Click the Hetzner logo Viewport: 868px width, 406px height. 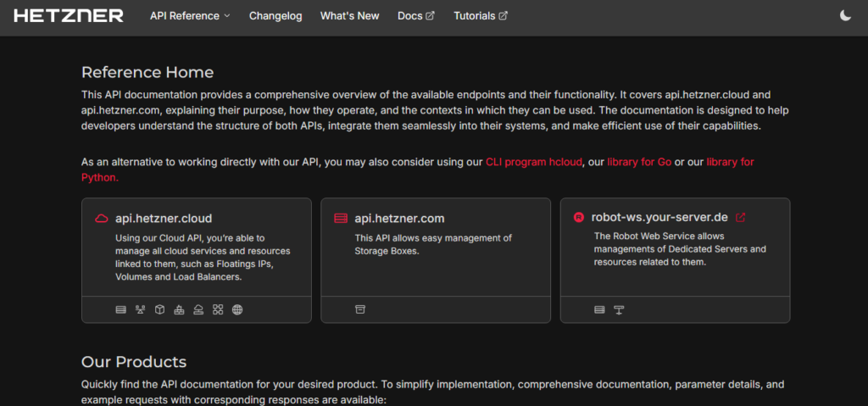[69, 16]
